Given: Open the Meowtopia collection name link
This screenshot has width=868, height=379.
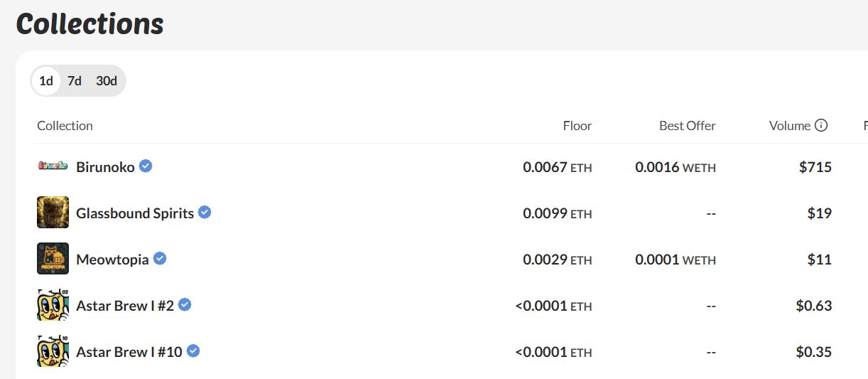Looking at the screenshot, I should point(112,260).
